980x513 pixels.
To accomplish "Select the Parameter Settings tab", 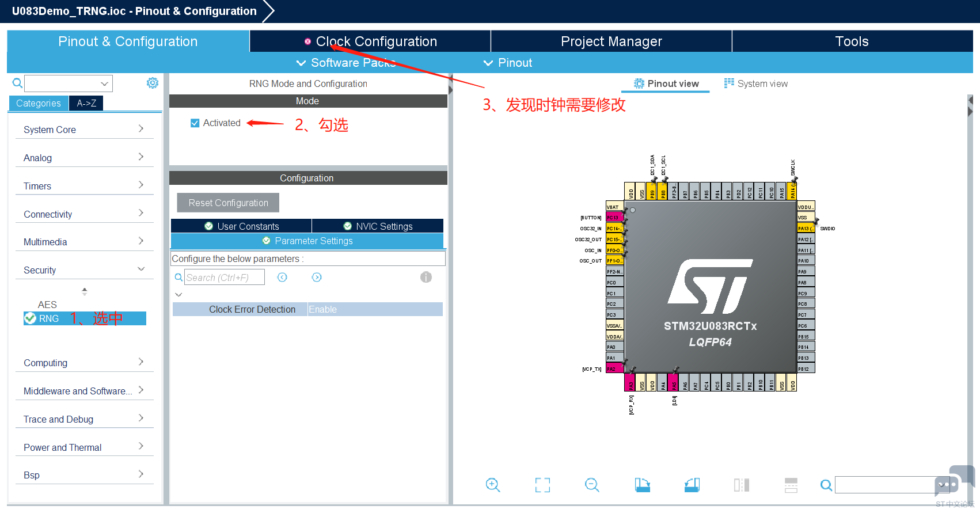I will (307, 241).
